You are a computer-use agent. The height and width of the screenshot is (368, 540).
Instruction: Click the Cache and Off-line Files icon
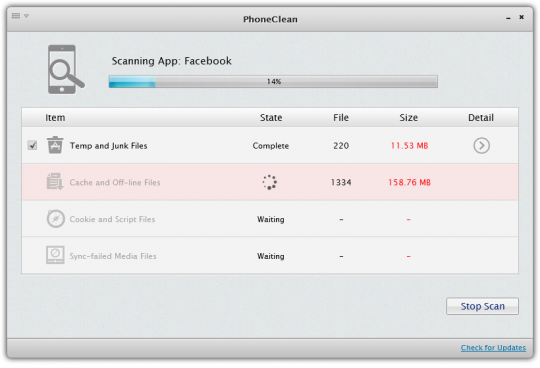(55, 181)
